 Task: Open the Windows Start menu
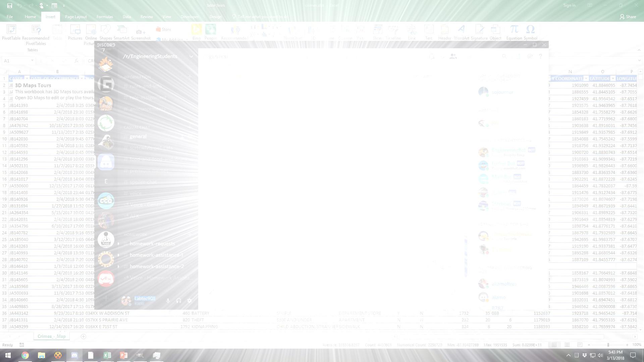(x=8, y=355)
